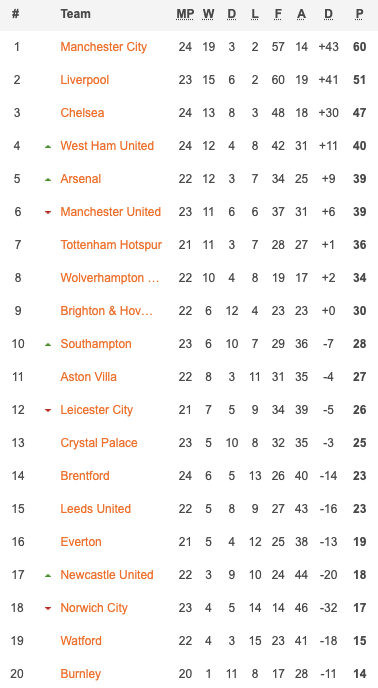378x688 pixels.
Task: Click the W wins column header
Action: pos(209,14)
